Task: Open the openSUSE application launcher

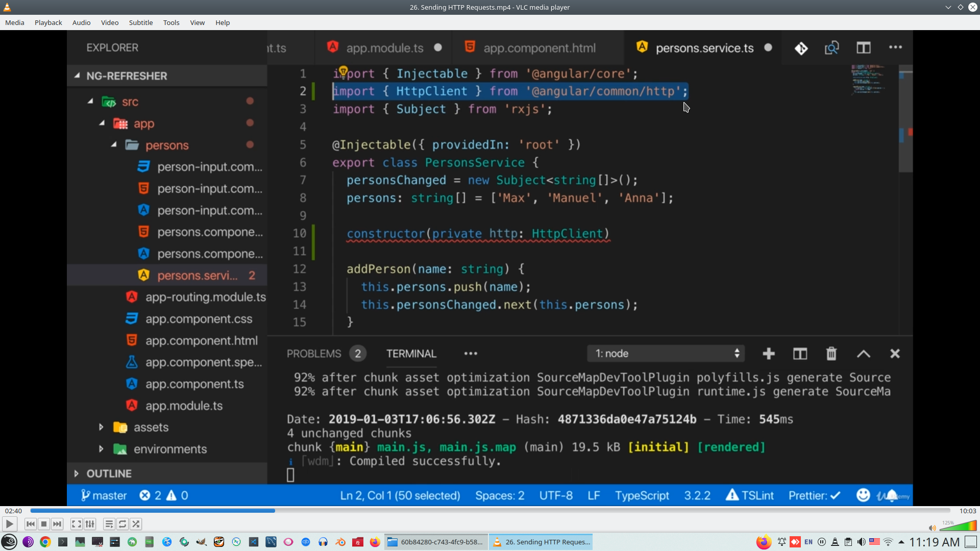Action: pyautogui.click(x=9, y=542)
